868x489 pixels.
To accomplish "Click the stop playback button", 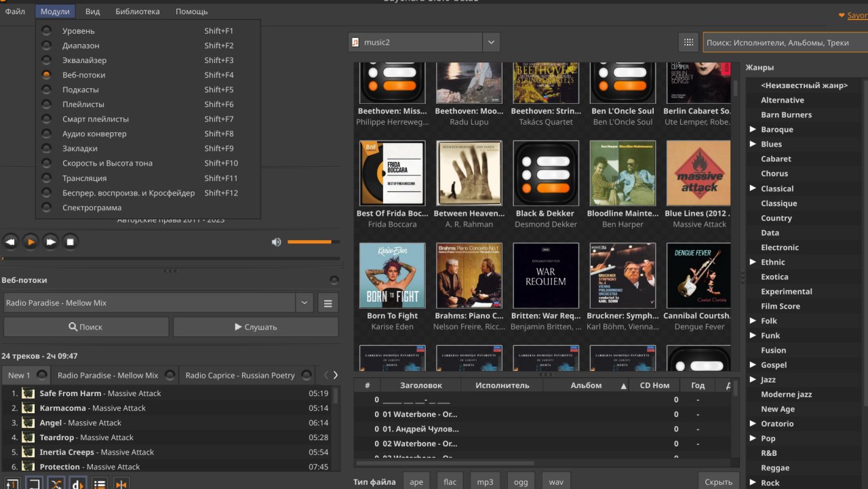I will (x=71, y=241).
